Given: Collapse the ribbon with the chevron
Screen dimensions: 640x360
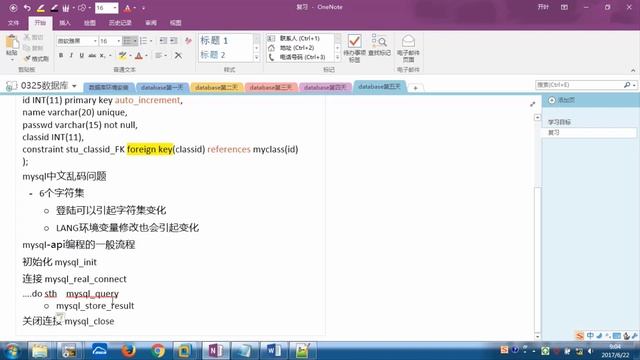Looking at the screenshot, I should tap(633, 70).
